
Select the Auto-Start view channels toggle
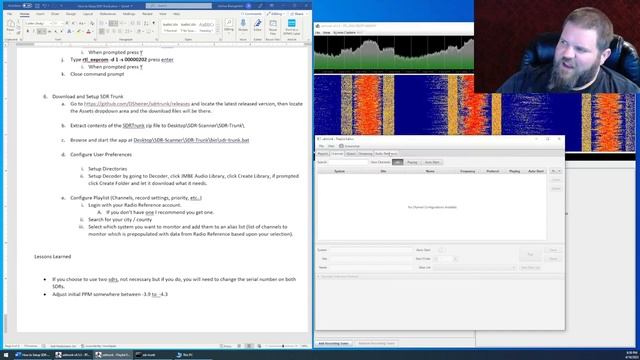pyautogui.click(x=432, y=162)
